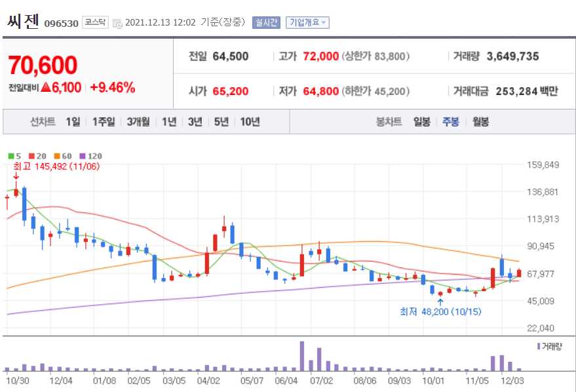Switch to 일봉 daily candles

click(x=422, y=122)
